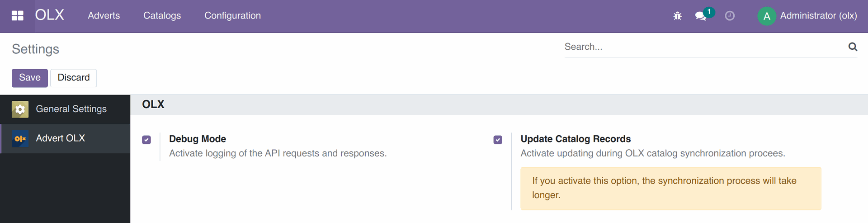Viewport: 868px width, 223px height.
Task: Click the Discard button
Action: [74, 78]
